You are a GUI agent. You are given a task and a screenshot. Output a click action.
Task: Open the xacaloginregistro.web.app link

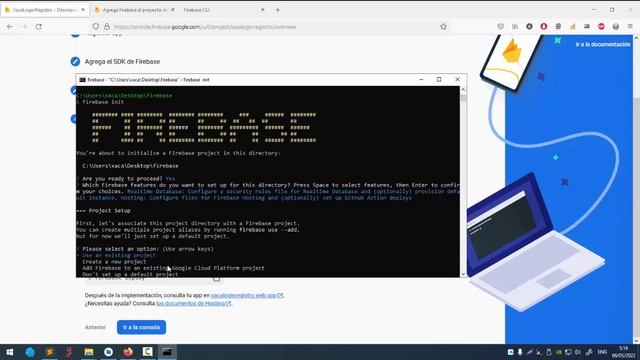click(x=247, y=295)
